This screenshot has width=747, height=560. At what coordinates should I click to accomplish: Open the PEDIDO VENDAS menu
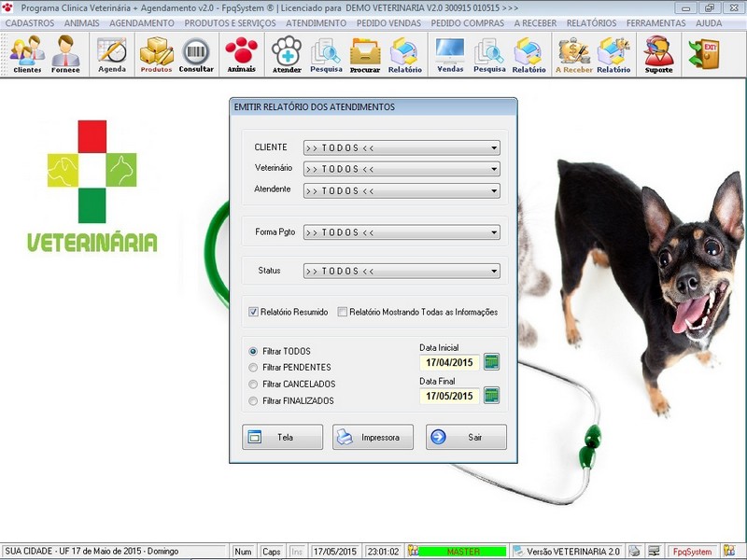(388, 22)
